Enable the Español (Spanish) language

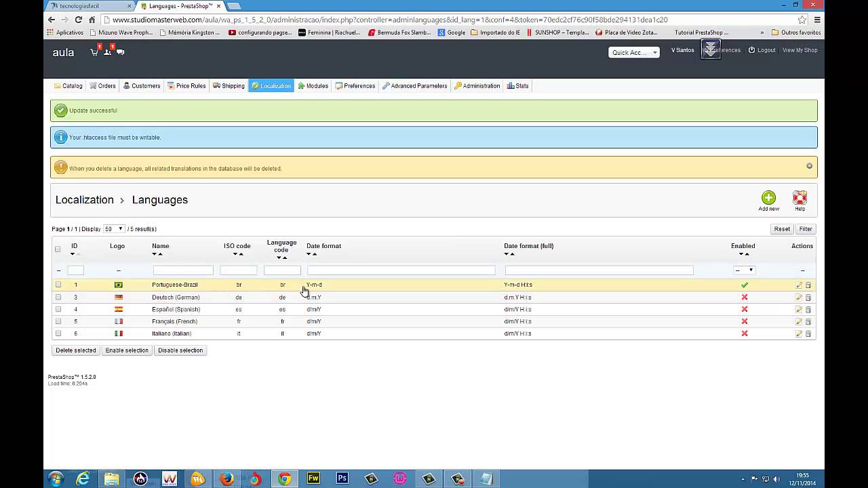(744, 310)
